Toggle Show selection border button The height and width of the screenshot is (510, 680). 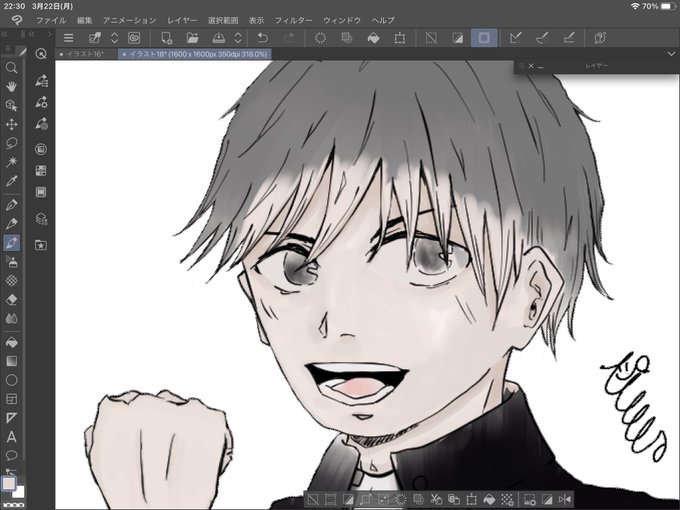point(484,38)
